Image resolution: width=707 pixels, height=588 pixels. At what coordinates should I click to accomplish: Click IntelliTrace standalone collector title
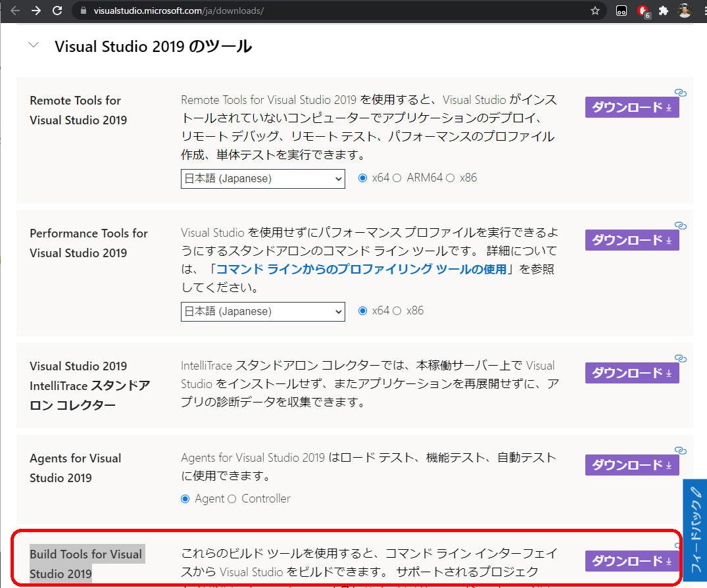click(x=89, y=385)
